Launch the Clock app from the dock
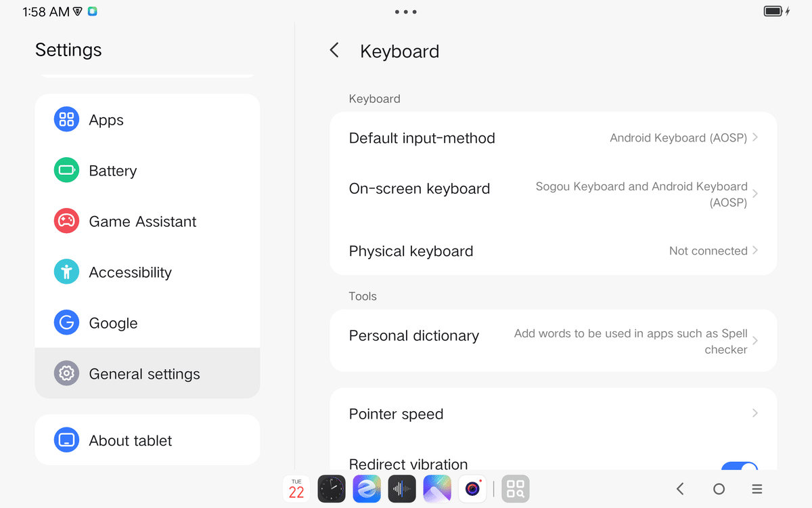This screenshot has width=812, height=508. [x=332, y=488]
